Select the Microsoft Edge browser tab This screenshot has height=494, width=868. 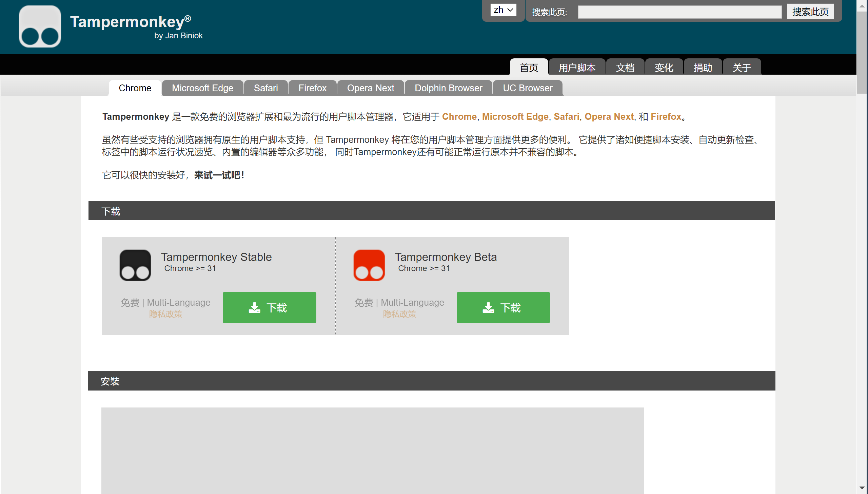click(203, 88)
